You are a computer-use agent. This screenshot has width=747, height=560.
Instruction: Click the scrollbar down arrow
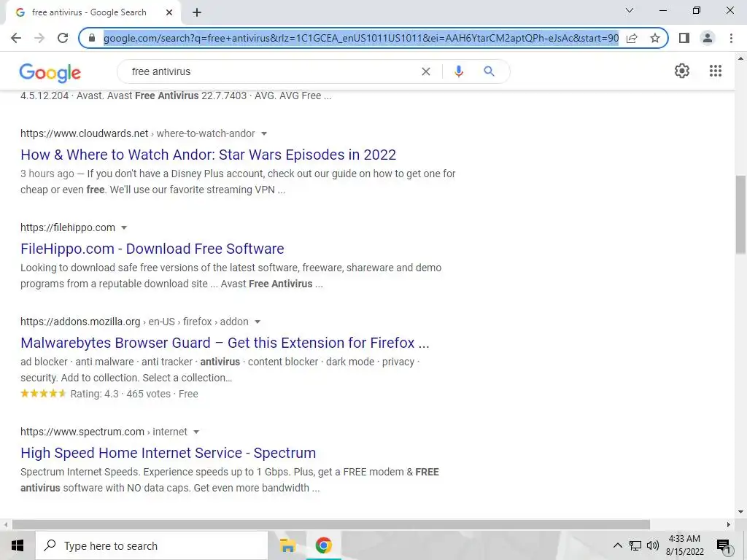click(x=740, y=513)
